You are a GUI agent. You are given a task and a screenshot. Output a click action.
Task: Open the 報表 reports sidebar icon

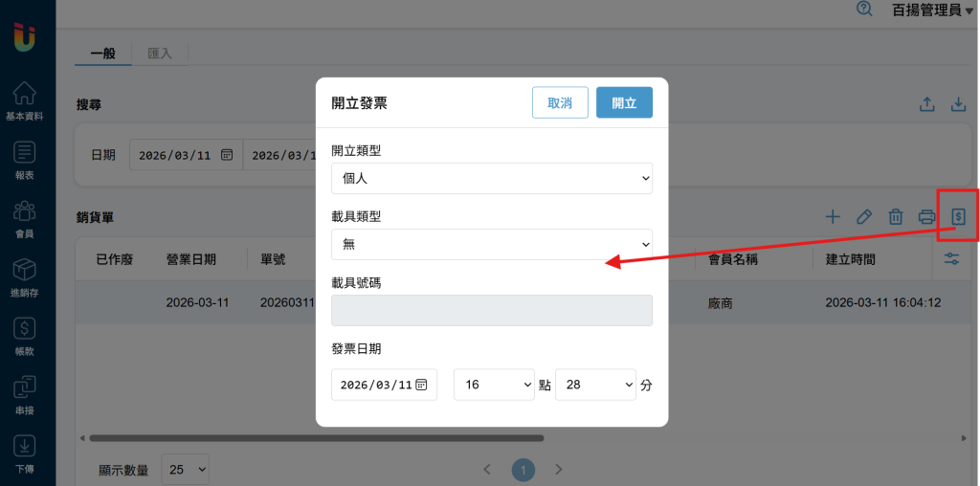[25, 159]
